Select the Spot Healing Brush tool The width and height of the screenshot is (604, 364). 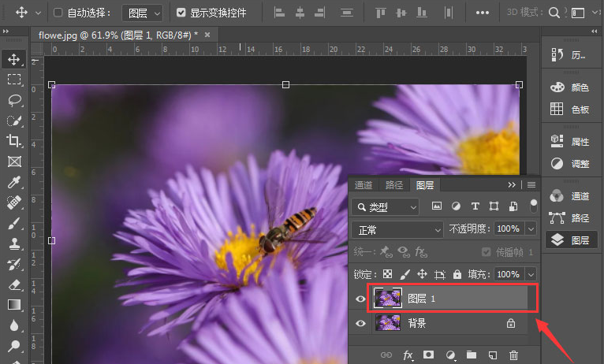pos(14,202)
